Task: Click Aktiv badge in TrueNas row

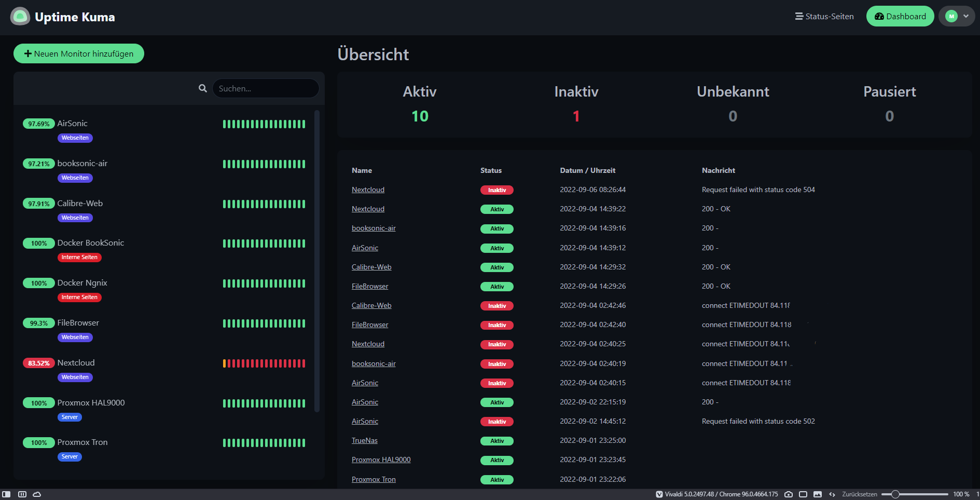Action: pos(497,441)
